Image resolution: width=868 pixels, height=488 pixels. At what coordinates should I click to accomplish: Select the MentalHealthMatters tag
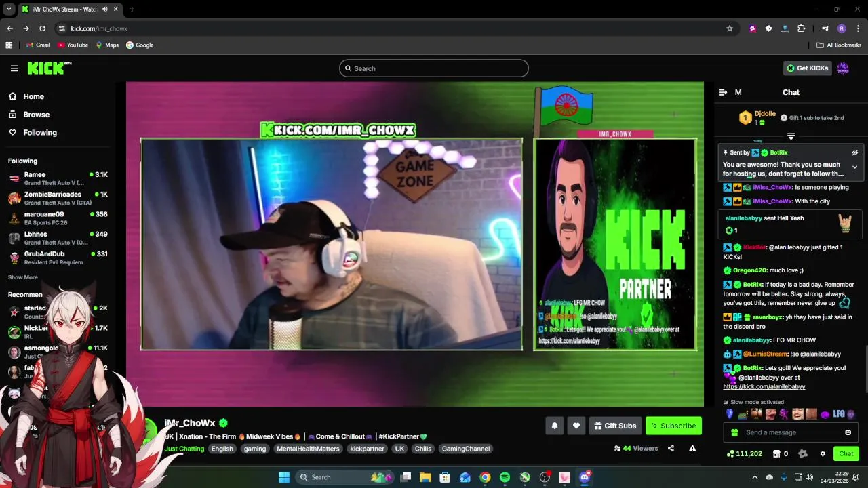(x=308, y=449)
